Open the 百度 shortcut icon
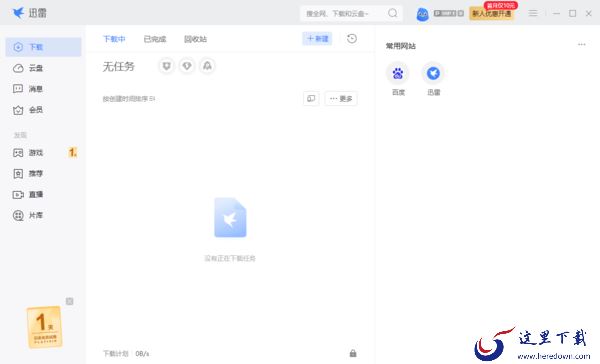This screenshot has width=600, height=364. [x=398, y=73]
